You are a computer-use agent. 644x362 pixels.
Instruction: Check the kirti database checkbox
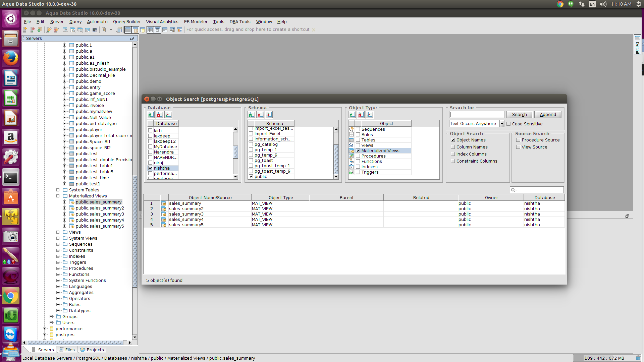(150, 131)
